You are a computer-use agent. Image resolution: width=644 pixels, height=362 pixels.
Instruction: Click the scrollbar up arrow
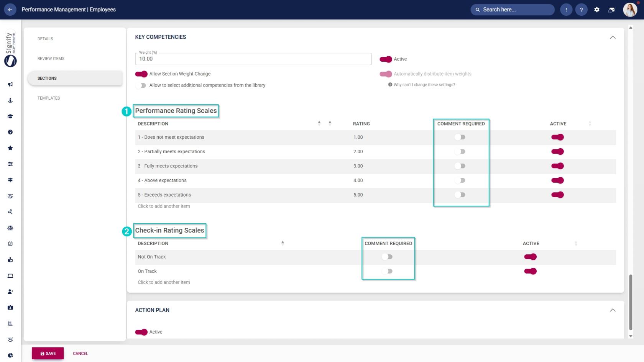click(631, 28)
